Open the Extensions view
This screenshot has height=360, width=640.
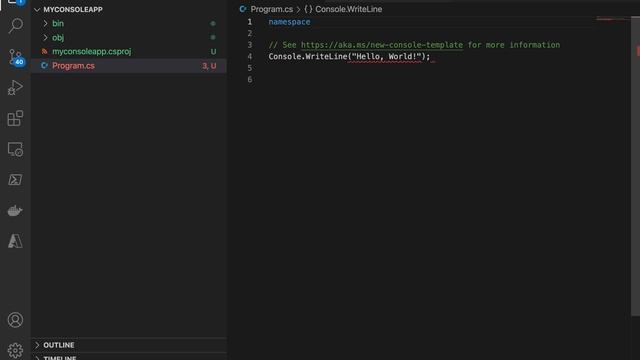(x=16, y=118)
